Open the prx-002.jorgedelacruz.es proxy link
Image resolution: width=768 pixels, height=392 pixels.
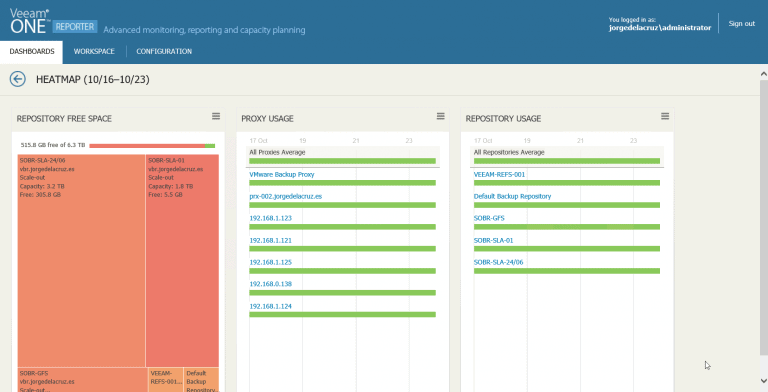point(286,196)
